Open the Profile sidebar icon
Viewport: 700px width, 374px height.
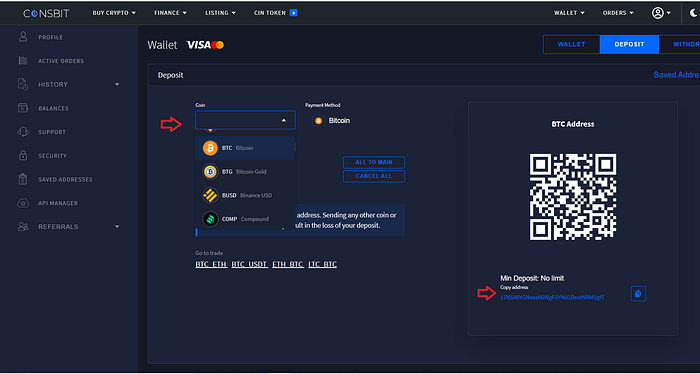(23, 37)
